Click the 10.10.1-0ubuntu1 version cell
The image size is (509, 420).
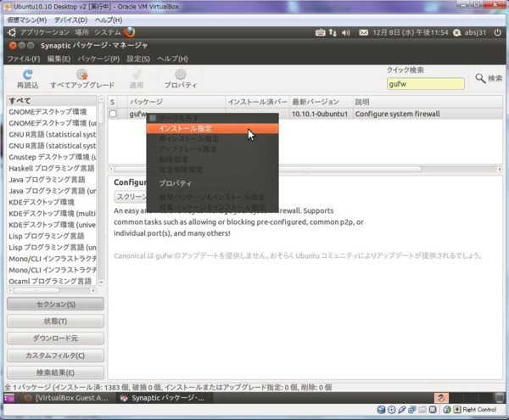(320, 114)
